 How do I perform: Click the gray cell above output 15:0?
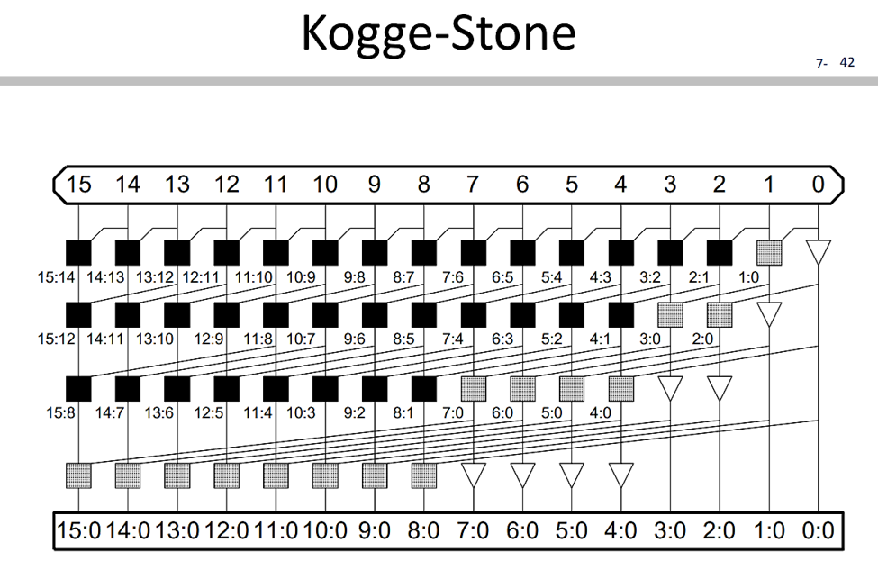tap(79, 475)
